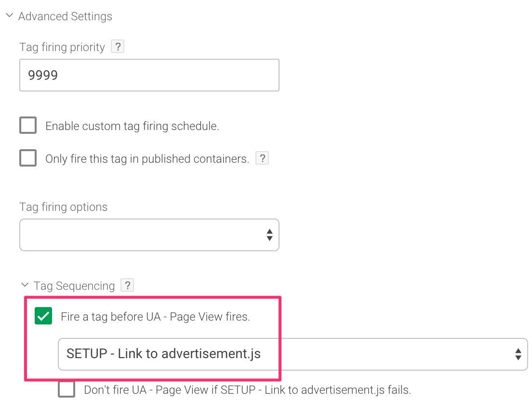
Task: Focus the Tag firing priority field with 9999
Action: tap(149, 75)
